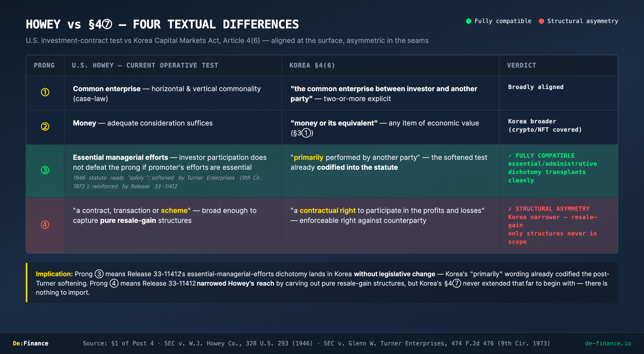Click the KOREA §4(6) column header

click(x=312, y=65)
